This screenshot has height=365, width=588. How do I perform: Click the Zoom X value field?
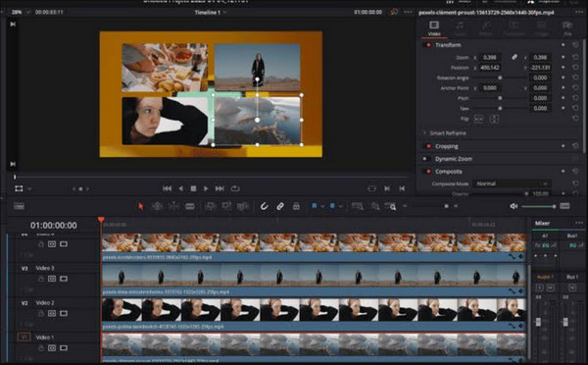490,58
